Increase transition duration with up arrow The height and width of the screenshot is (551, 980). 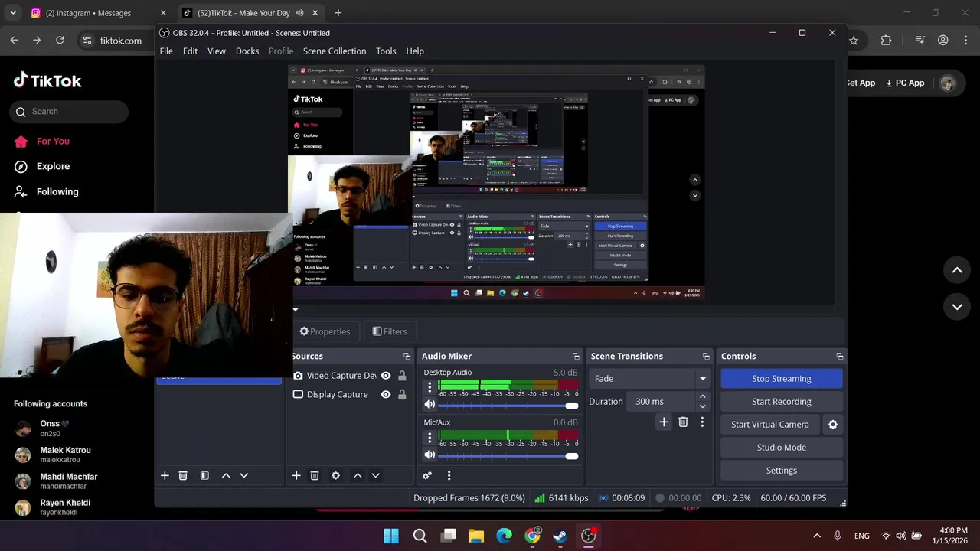(x=702, y=397)
